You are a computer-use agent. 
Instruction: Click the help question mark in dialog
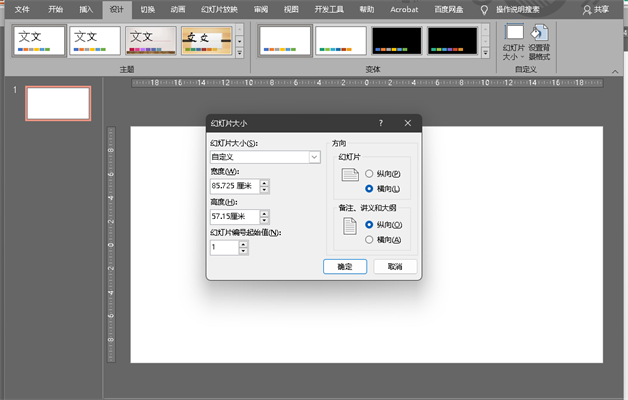(x=381, y=123)
